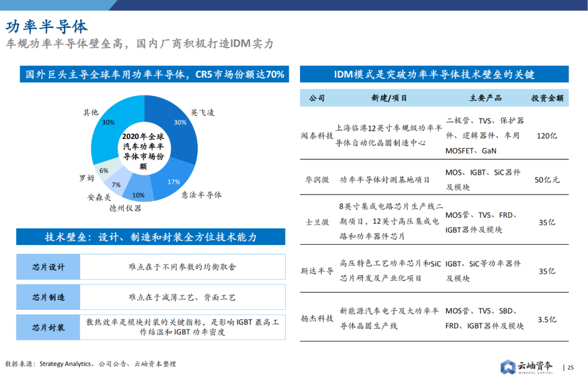Click the "10%" value on the donut chart

(x=138, y=196)
